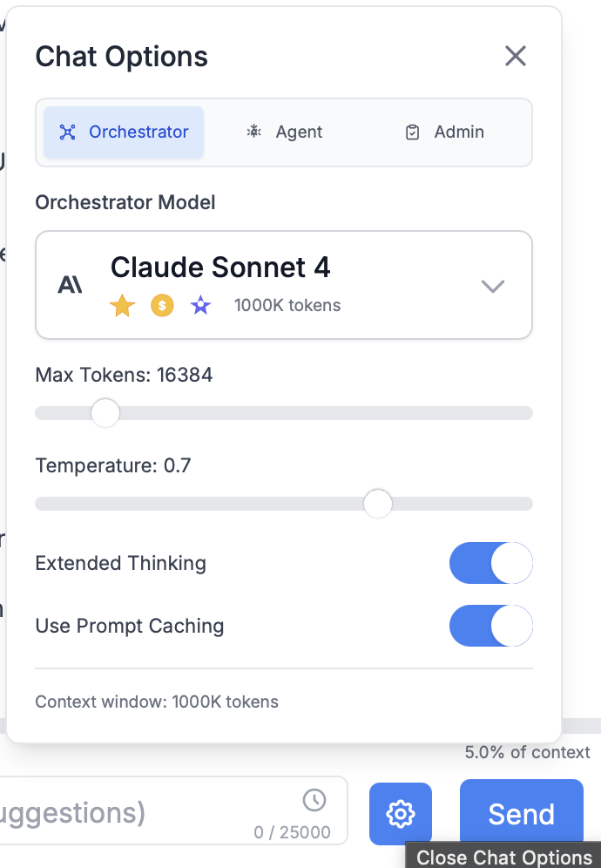Turn off Use Prompt Caching
This screenshot has width=601, height=868.
490,626
